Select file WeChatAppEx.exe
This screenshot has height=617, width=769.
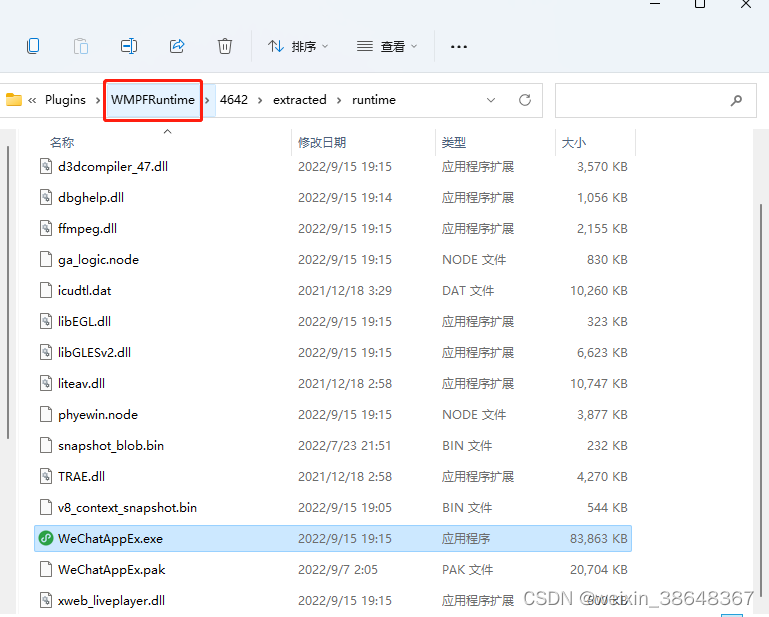(333, 539)
